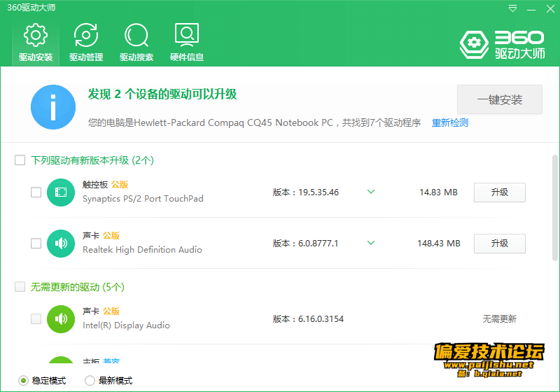Switch to 驱动管理 tab
This screenshot has height=392, width=560.
pos(86,43)
